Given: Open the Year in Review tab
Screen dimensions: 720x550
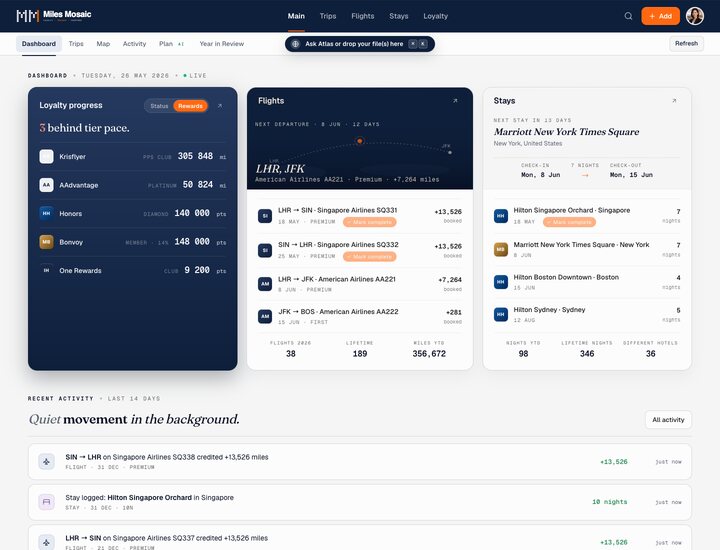Looking at the screenshot, I should (222, 44).
